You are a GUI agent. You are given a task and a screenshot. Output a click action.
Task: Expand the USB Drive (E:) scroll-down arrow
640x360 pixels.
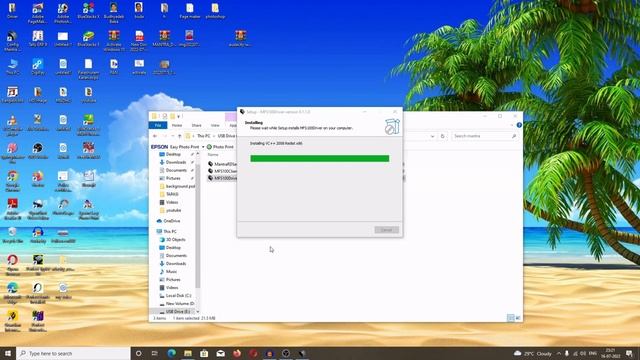coord(198,311)
